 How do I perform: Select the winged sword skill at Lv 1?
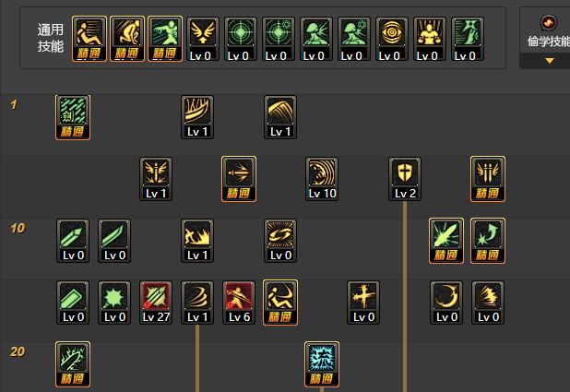point(156,179)
